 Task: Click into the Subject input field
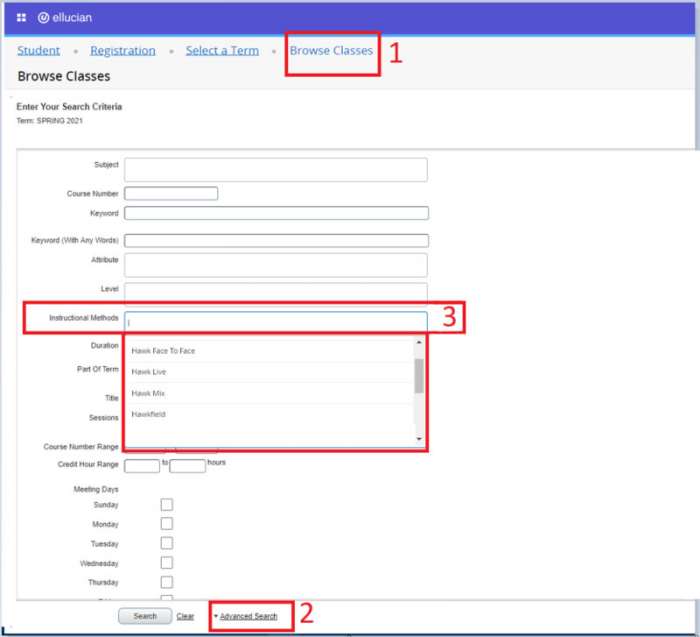[276, 169]
